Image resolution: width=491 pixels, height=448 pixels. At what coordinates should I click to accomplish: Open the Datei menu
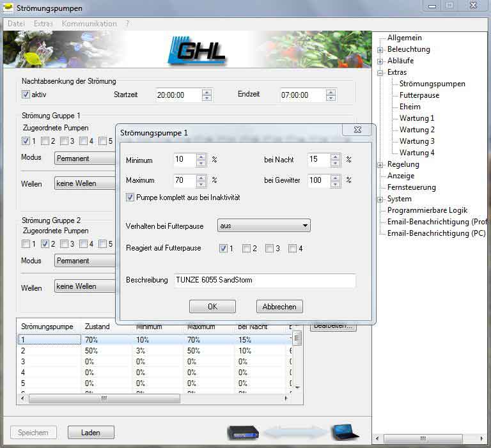[16, 24]
